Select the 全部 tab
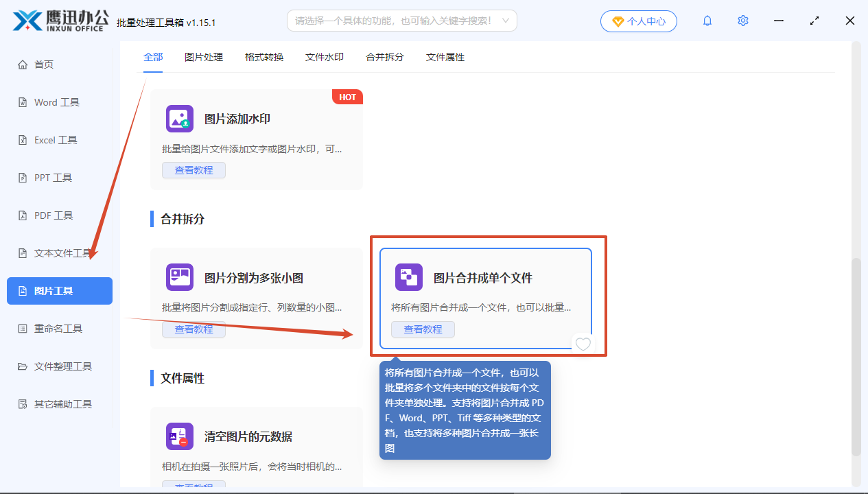The height and width of the screenshot is (494, 868). tap(153, 57)
